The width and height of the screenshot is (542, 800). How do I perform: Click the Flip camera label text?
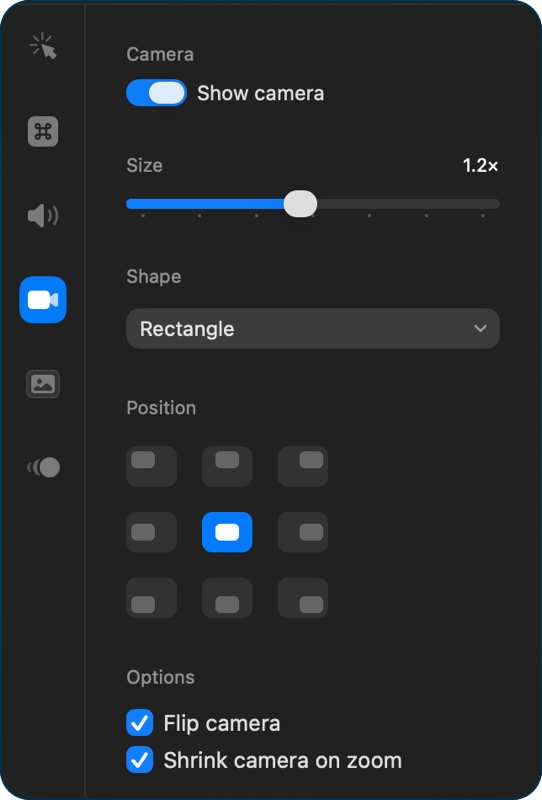point(221,723)
